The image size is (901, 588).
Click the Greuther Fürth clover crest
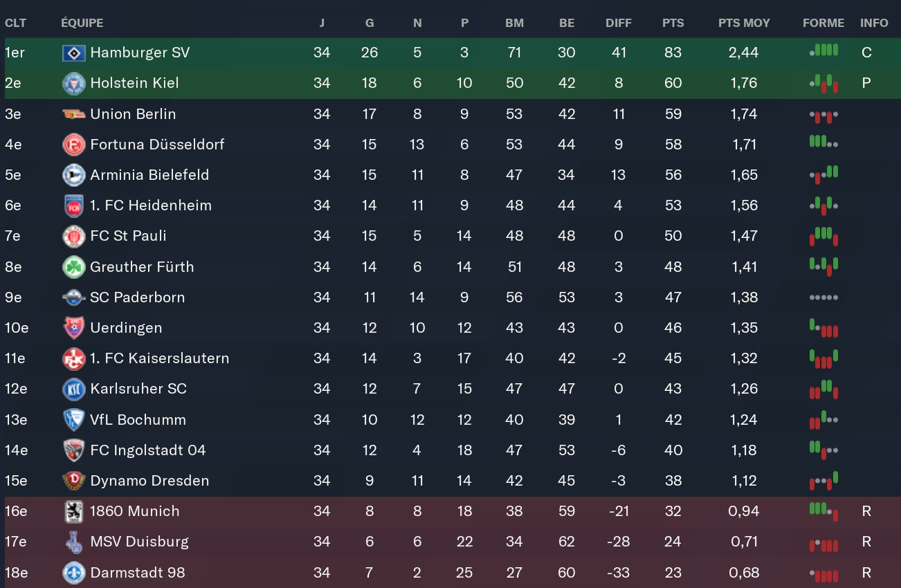tap(73, 267)
